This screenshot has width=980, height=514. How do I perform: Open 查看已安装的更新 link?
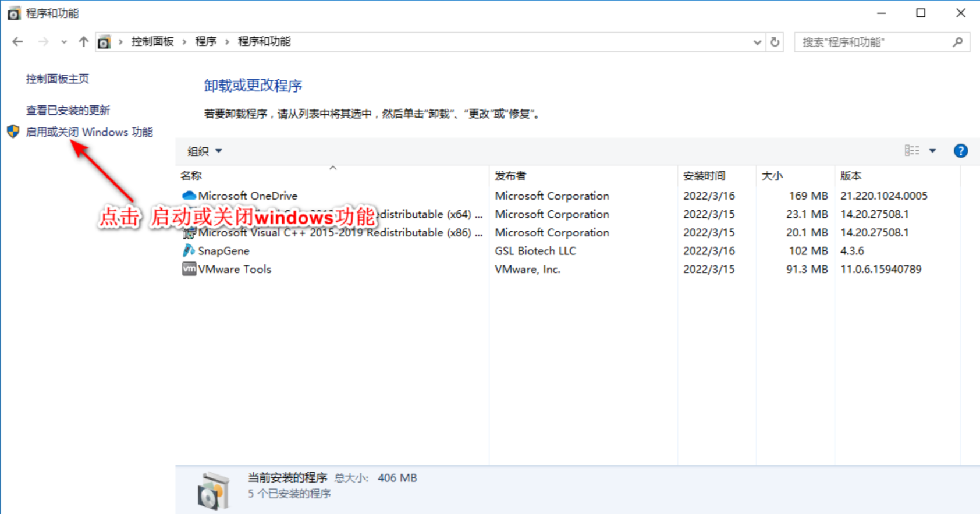[x=68, y=110]
